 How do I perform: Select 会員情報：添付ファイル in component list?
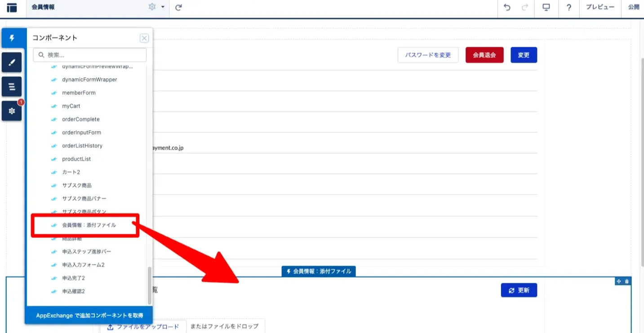click(89, 225)
